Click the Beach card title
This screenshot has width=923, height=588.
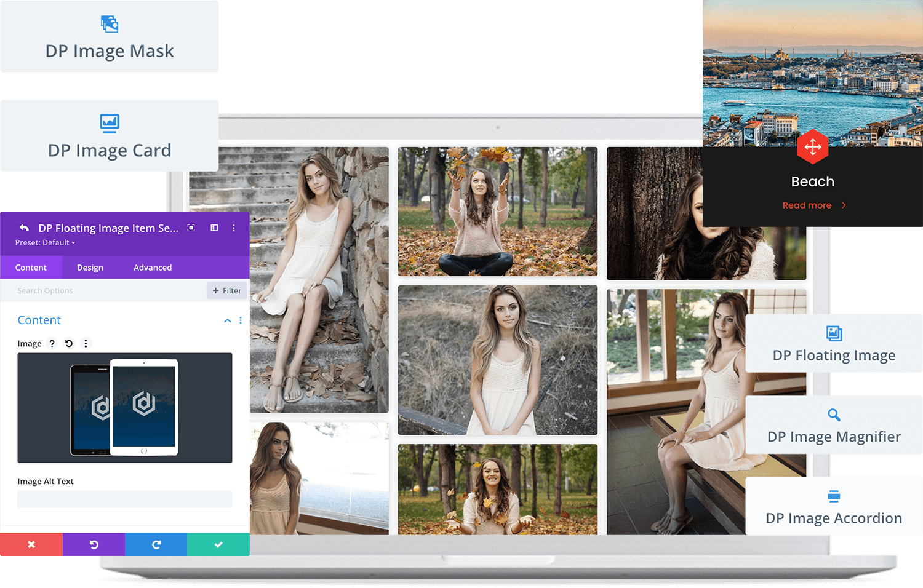813,181
